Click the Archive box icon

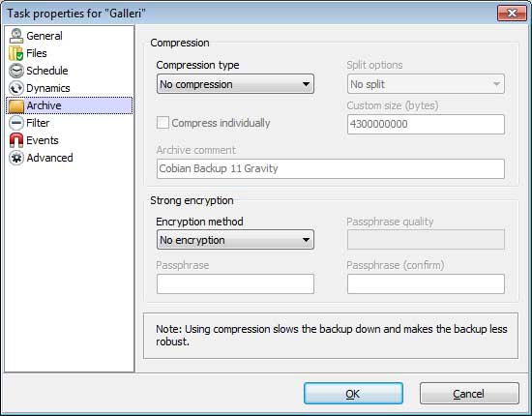coord(16,105)
